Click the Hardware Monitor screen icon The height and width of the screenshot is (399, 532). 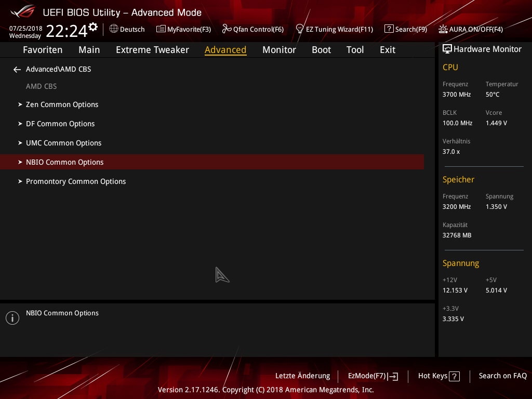(447, 49)
